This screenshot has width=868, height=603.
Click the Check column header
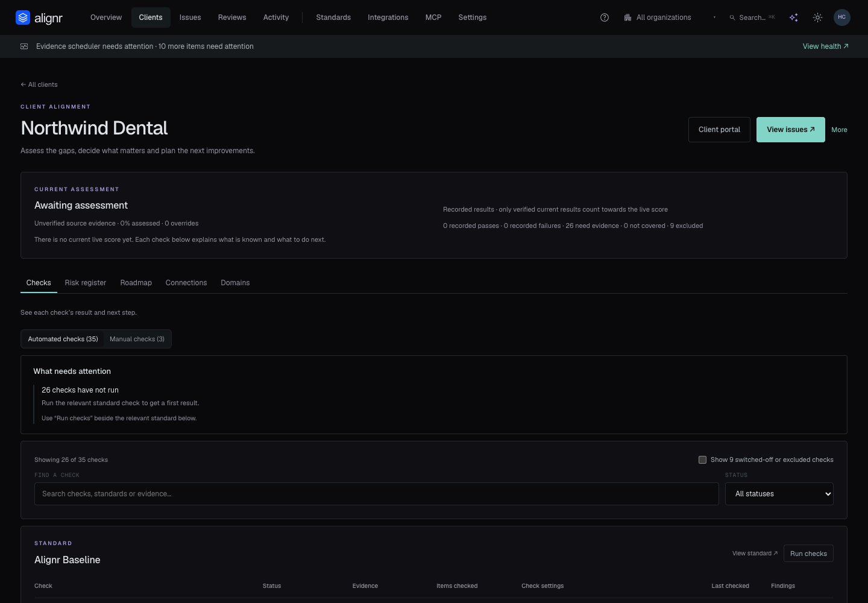[x=43, y=586]
